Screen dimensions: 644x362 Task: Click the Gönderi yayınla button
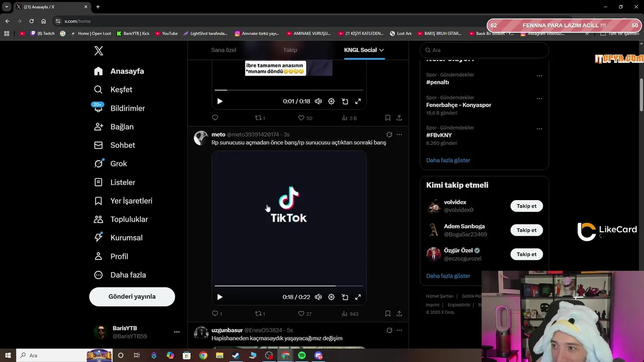(x=132, y=297)
